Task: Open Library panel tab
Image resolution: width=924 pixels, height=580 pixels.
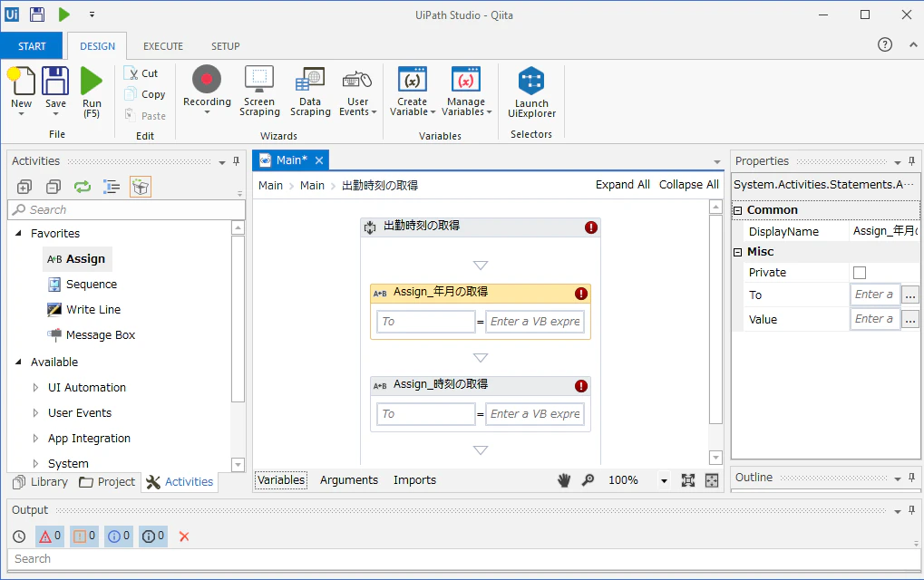Action: click(x=41, y=481)
